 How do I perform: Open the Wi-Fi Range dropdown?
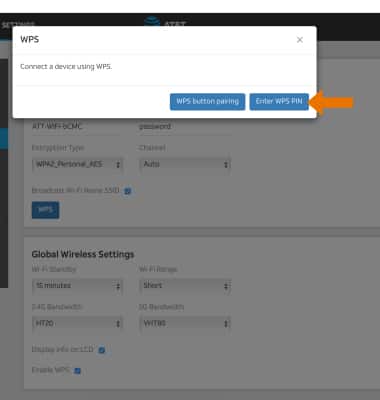click(185, 286)
